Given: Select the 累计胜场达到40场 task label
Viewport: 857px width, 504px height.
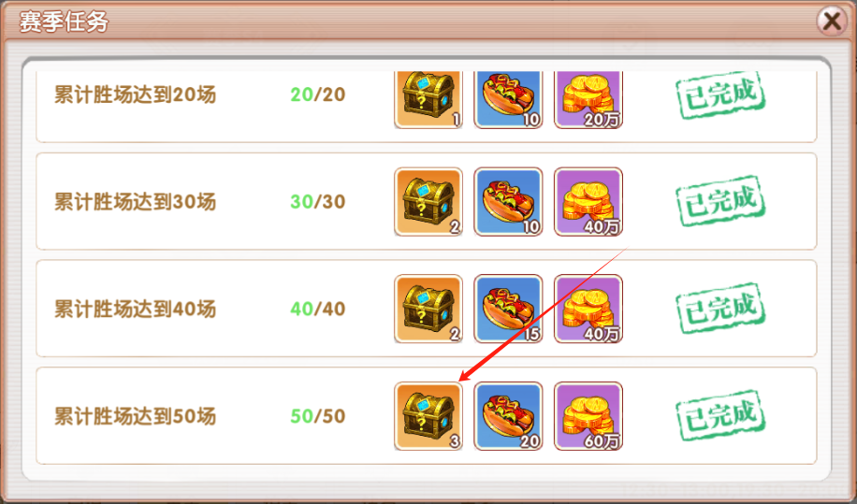Looking at the screenshot, I should click(135, 310).
